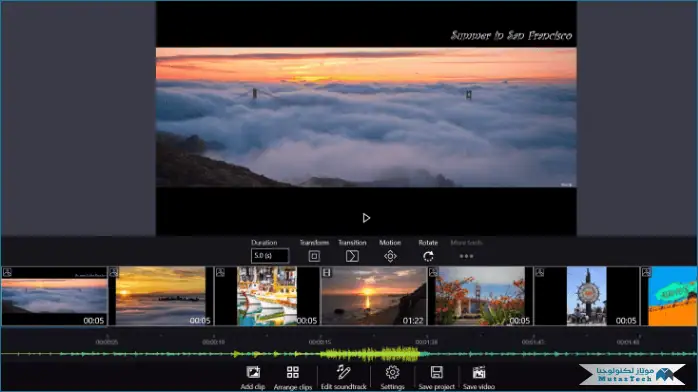Click the Motion label
The height and width of the screenshot is (392, 698).
click(390, 242)
